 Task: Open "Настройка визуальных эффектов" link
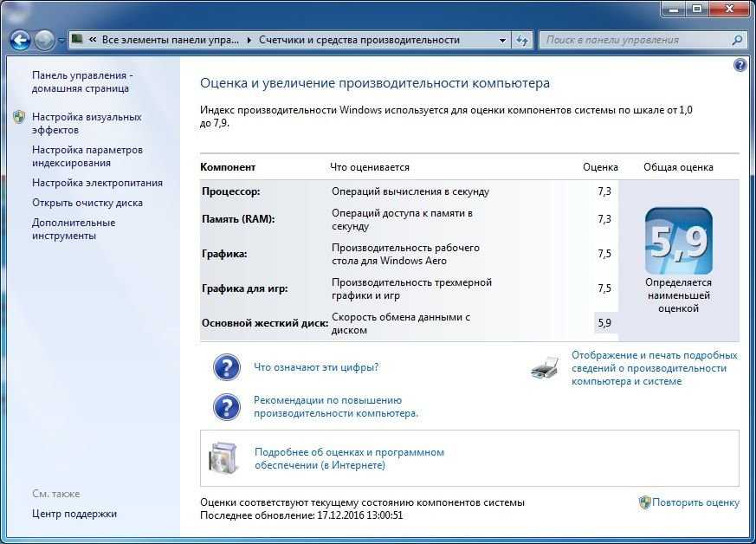[x=87, y=124]
